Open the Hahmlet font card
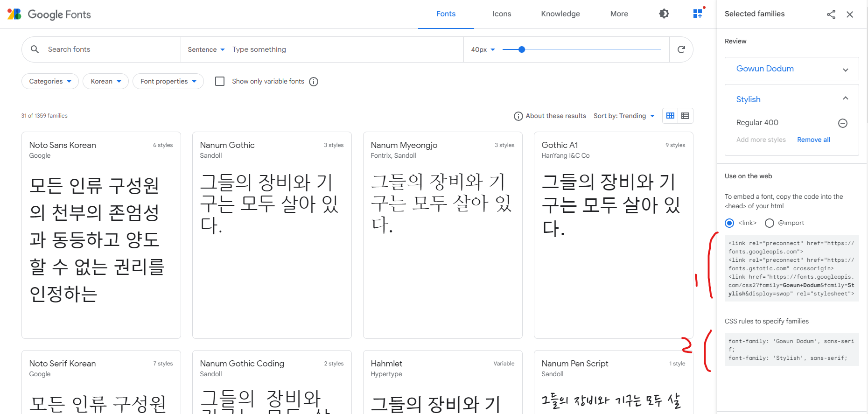The image size is (868, 414). click(x=442, y=382)
